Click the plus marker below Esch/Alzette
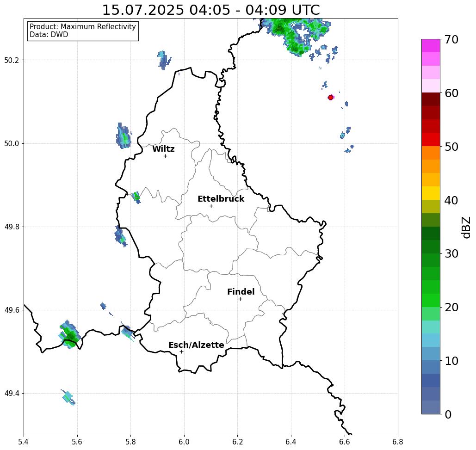Image resolution: width=476 pixels, height=450 pixels. click(x=181, y=352)
